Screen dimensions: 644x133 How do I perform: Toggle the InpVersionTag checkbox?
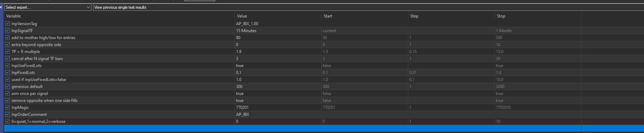coord(8,24)
